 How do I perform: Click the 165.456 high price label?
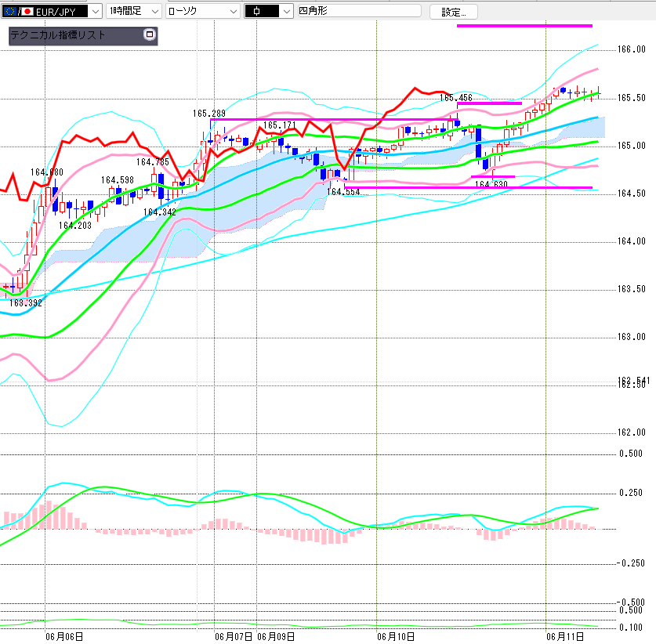point(455,98)
